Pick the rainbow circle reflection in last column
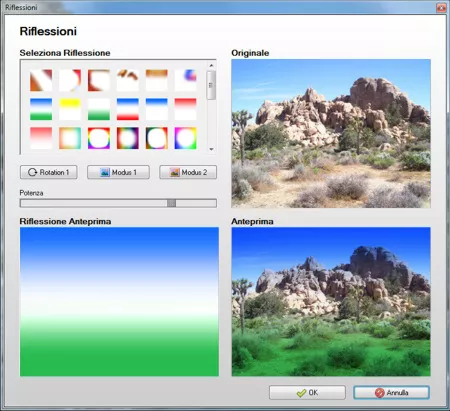 click(x=185, y=138)
